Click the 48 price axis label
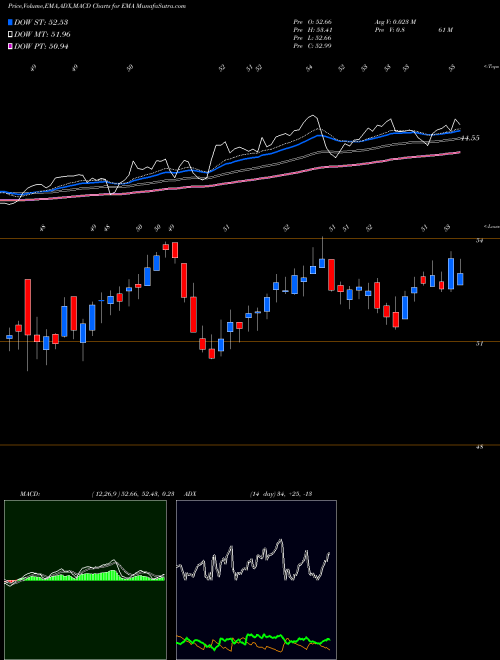Image resolution: width=500 pixels, height=660 pixels. 479,447
